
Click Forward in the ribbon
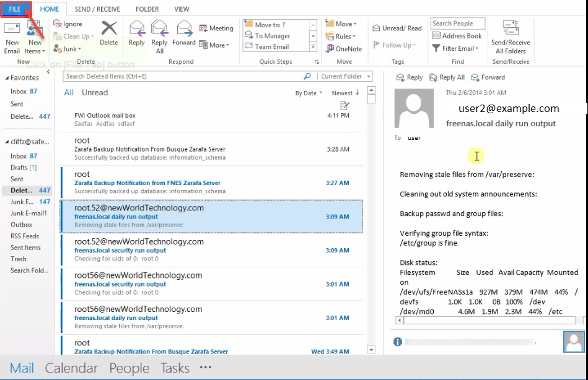click(184, 33)
